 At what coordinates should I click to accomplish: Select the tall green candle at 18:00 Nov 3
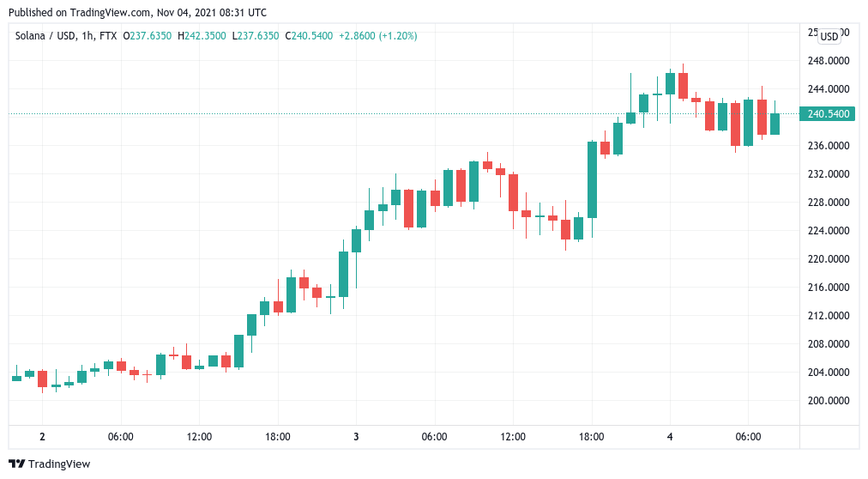592,180
